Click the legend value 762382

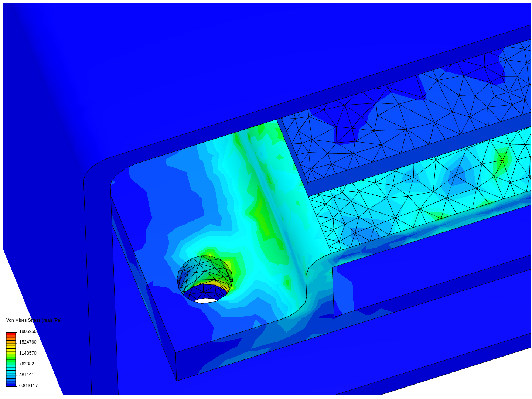pos(27,364)
